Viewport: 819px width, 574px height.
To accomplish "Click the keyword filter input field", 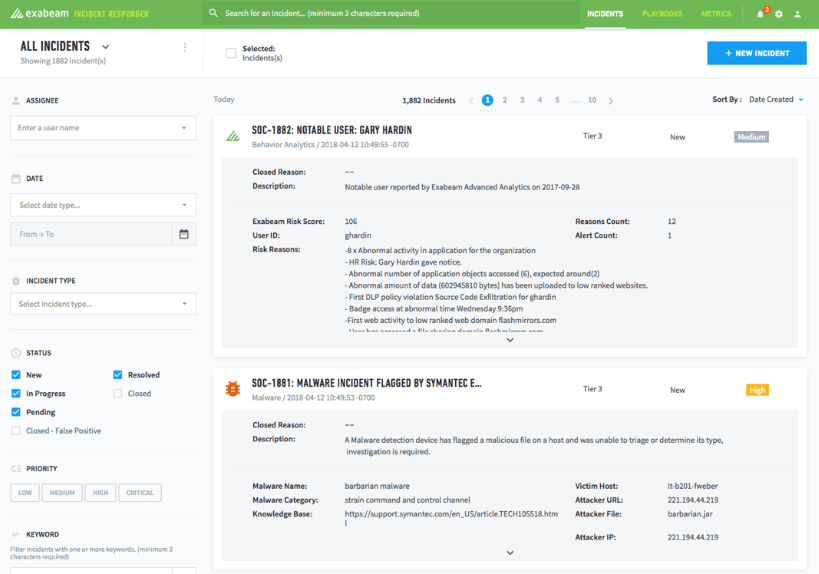I will pyautogui.click(x=91, y=570).
